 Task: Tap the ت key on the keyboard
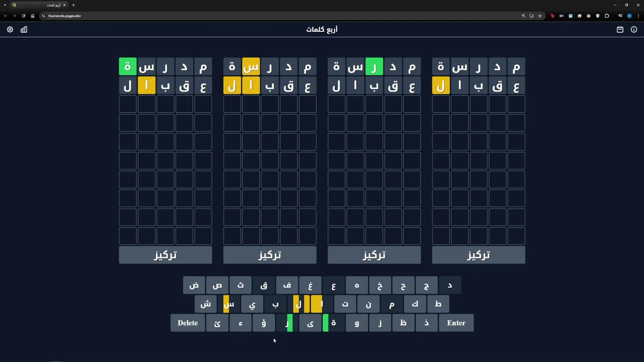pyautogui.click(x=345, y=304)
